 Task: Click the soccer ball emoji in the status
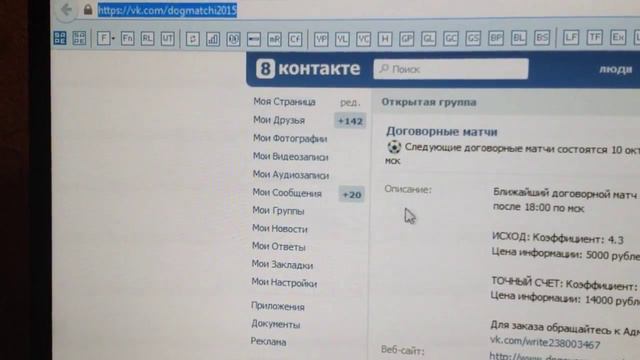coord(394,147)
